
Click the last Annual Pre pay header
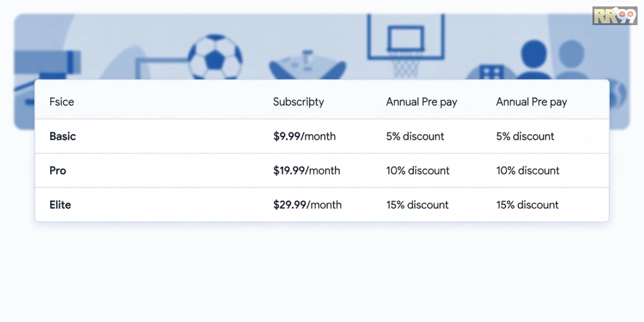tap(531, 102)
